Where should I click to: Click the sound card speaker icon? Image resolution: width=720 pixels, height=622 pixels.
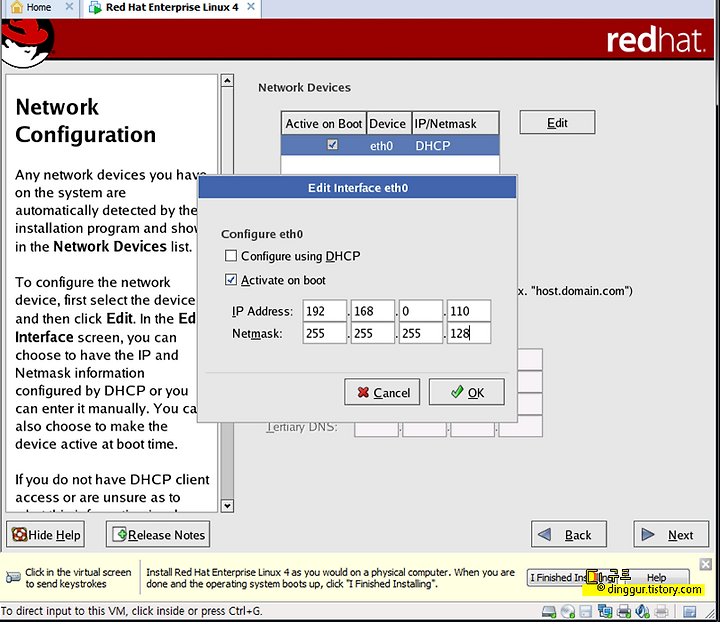[642, 611]
